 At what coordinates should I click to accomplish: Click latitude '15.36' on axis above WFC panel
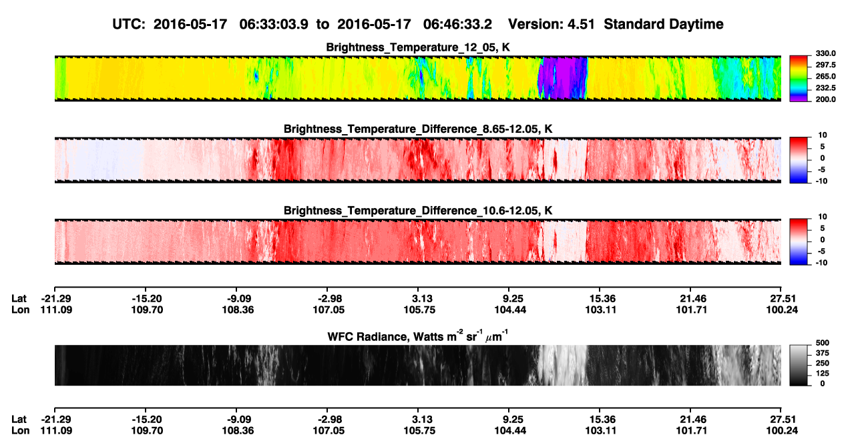tap(602, 298)
